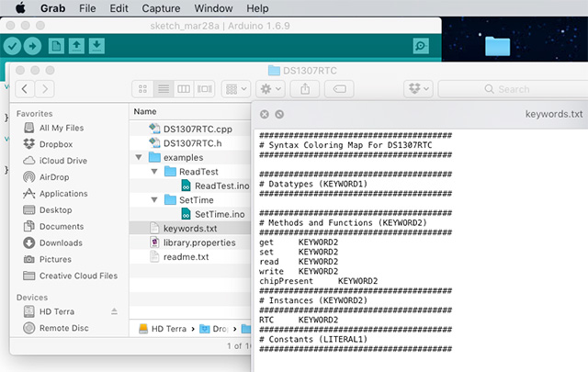Click the DS1307RTC Finder title folder icon
Image resolution: width=588 pixels, height=372 pixels.
coord(274,71)
